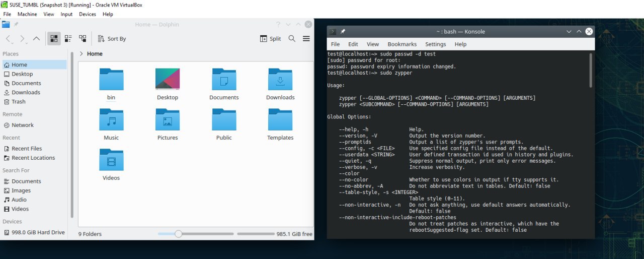Click the Places panel vertical scrollbar
This screenshot has height=259, width=644.
pos(72,134)
